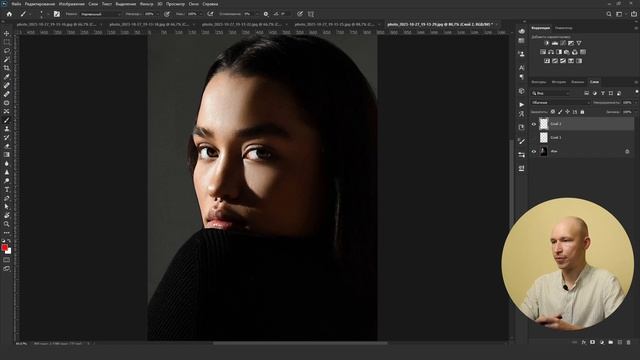Viewport: 640px width, 360px height.
Task: Select the Eraser tool
Action: click(x=7, y=145)
